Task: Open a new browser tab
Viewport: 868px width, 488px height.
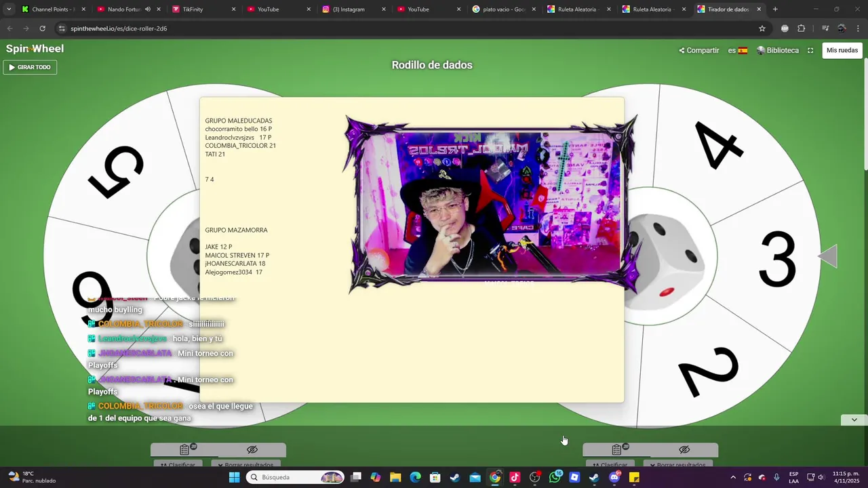Action: coord(775,9)
